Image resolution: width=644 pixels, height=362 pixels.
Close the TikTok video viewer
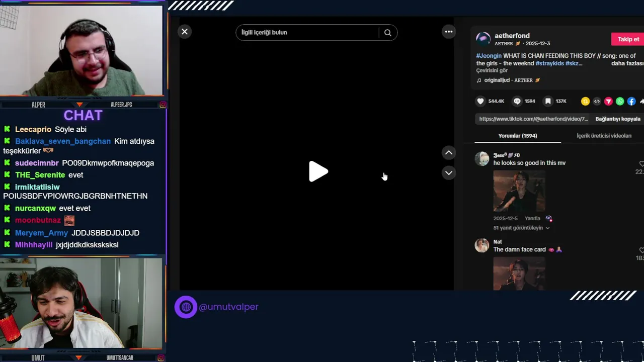(x=185, y=32)
